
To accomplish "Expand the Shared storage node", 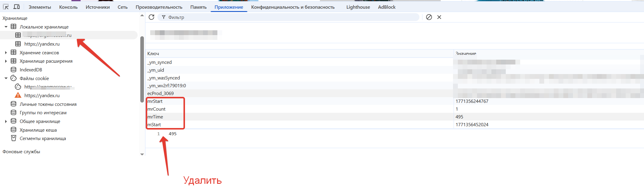I will (6, 121).
